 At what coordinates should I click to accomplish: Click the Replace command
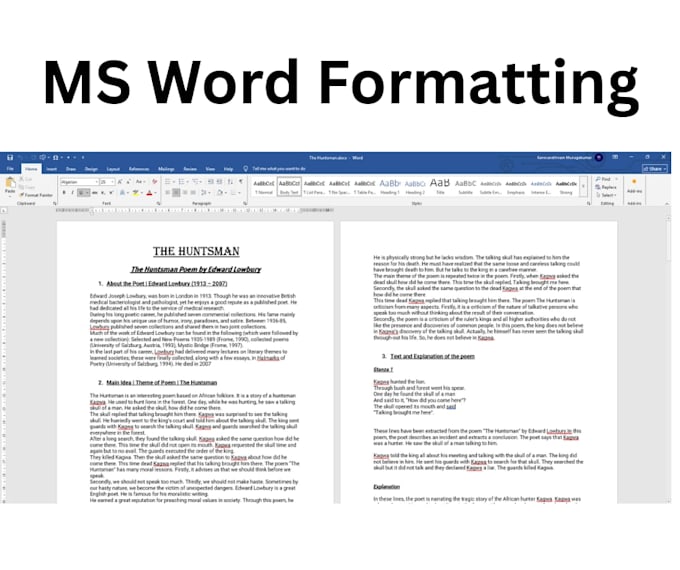point(606,188)
